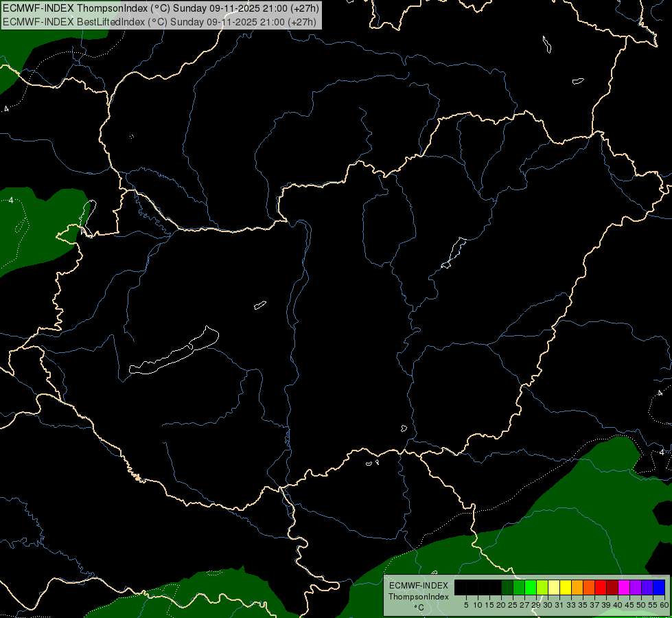The image size is (672, 618).
Task: Click the magenta 40-45 legend swatch
Action: 624,587
